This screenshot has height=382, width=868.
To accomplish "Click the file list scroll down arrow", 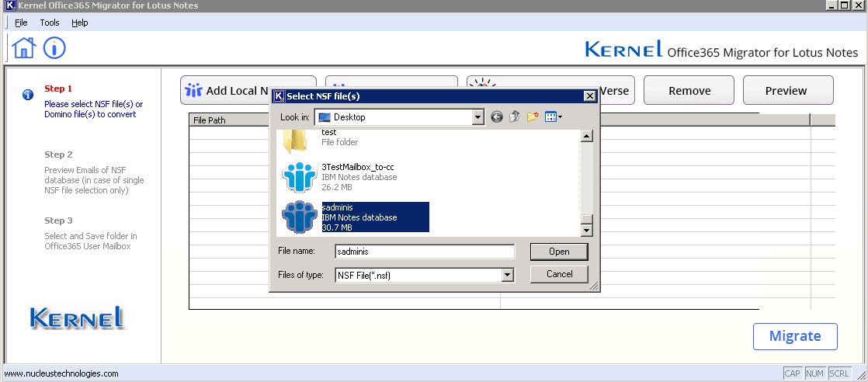I will pyautogui.click(x=587, y=231).
